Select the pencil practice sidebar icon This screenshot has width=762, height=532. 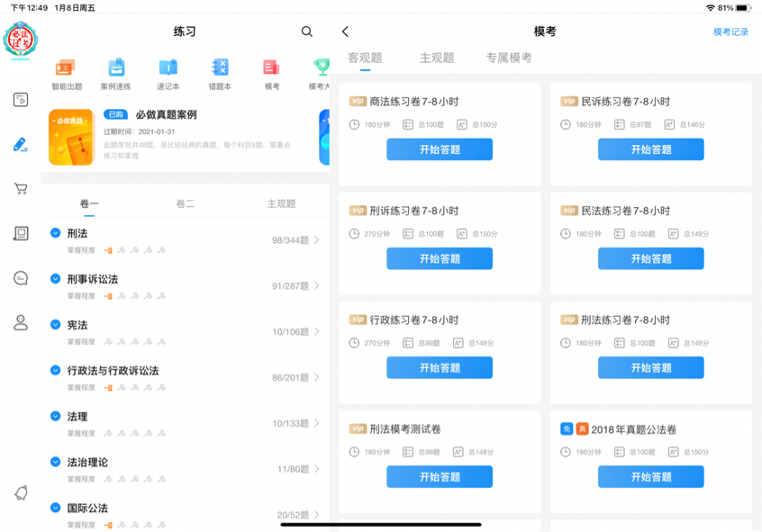[21, 144]
